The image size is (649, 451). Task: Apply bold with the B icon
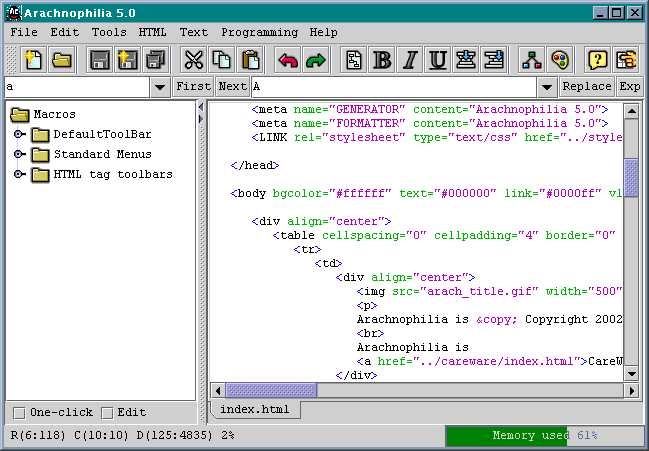382,60
